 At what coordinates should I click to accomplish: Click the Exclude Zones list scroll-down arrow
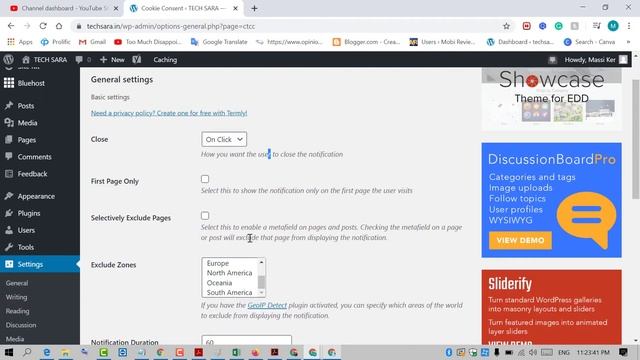[x=262, y=293]
